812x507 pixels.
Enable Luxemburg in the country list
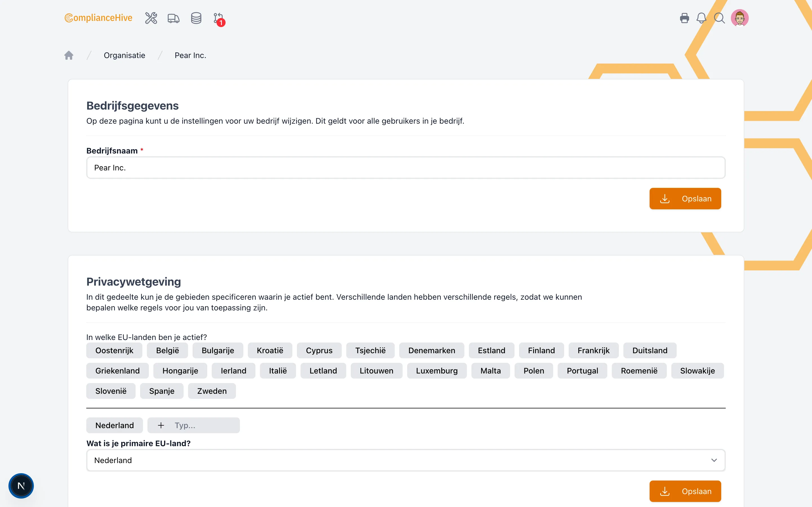(437, 370)
